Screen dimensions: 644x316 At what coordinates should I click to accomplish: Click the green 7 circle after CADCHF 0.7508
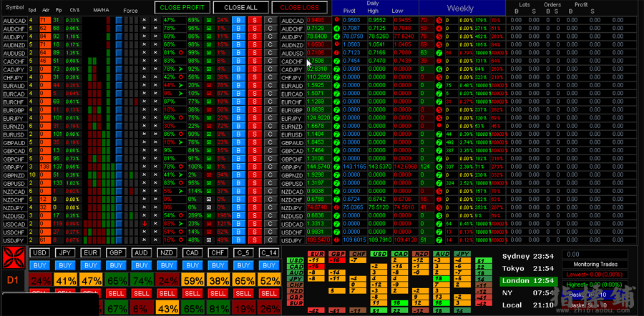coord(337,61)
